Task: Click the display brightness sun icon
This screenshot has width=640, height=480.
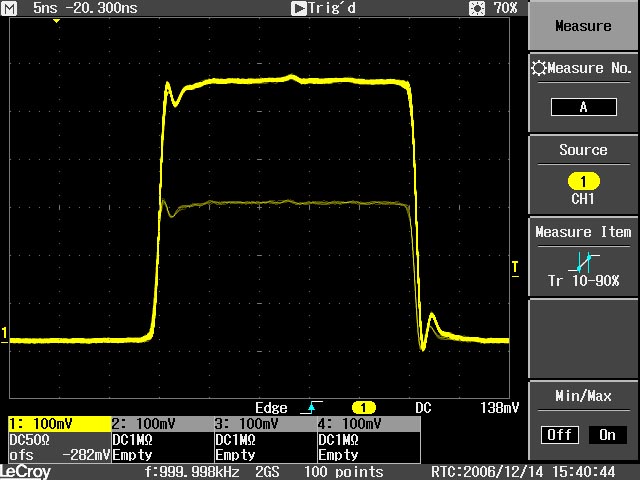Action: (476, 8)
